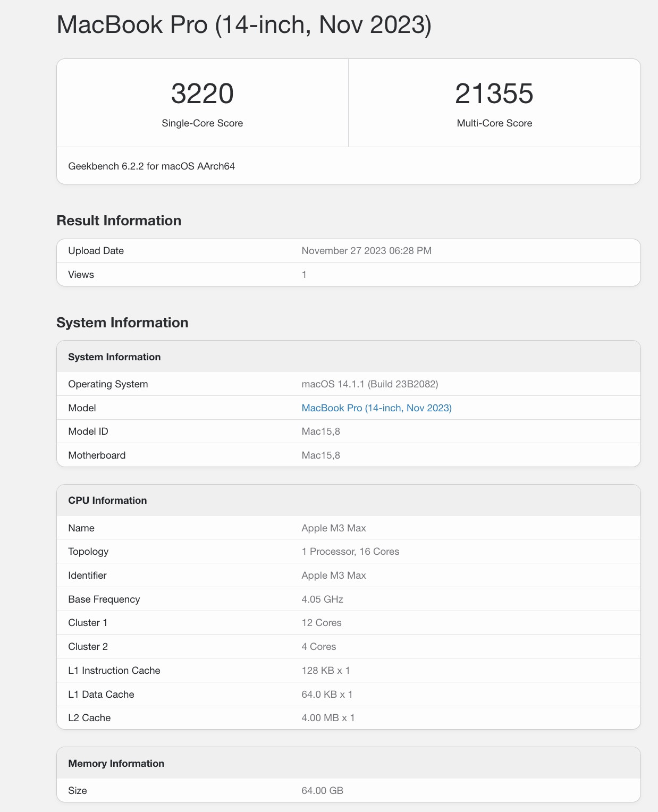The height and width of the screenshot is (812, 658).
Task: Select the Operating System macOS 14.1.1 entry
Action: pos(370,384)
